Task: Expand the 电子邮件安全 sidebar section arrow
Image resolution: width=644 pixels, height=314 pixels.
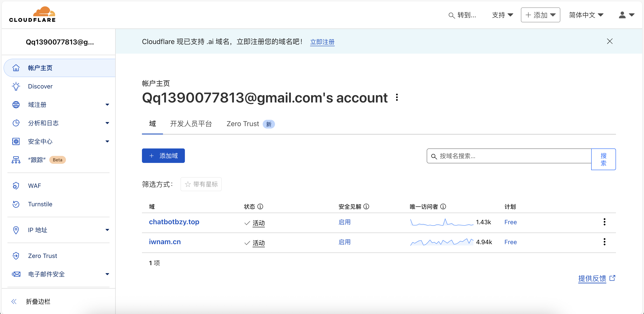Action: (x=107, y=274)
